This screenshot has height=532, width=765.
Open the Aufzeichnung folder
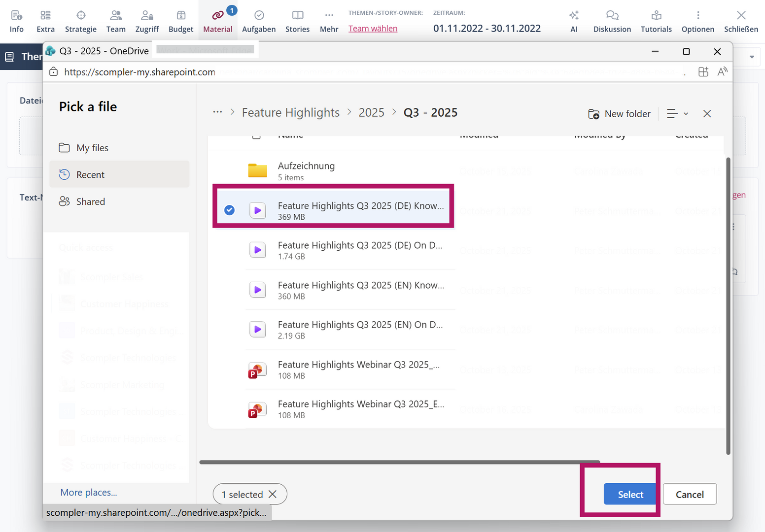[x=306, y=166]
